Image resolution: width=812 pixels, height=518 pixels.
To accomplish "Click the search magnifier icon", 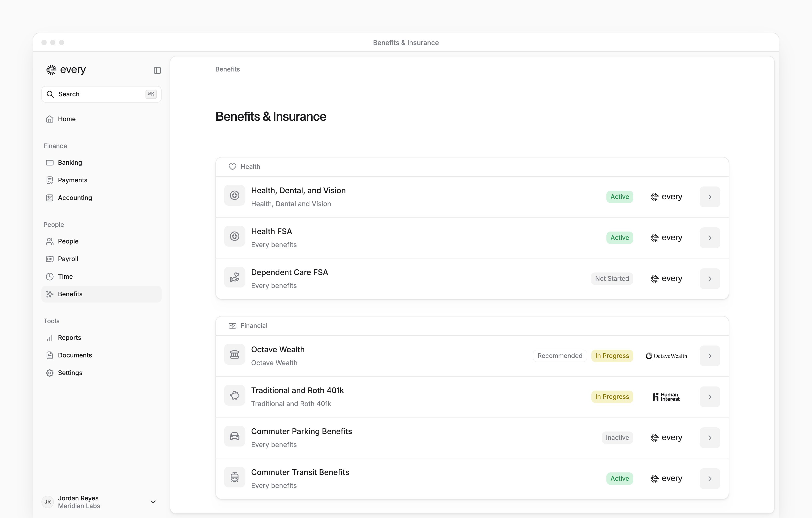I will point(50,94).
